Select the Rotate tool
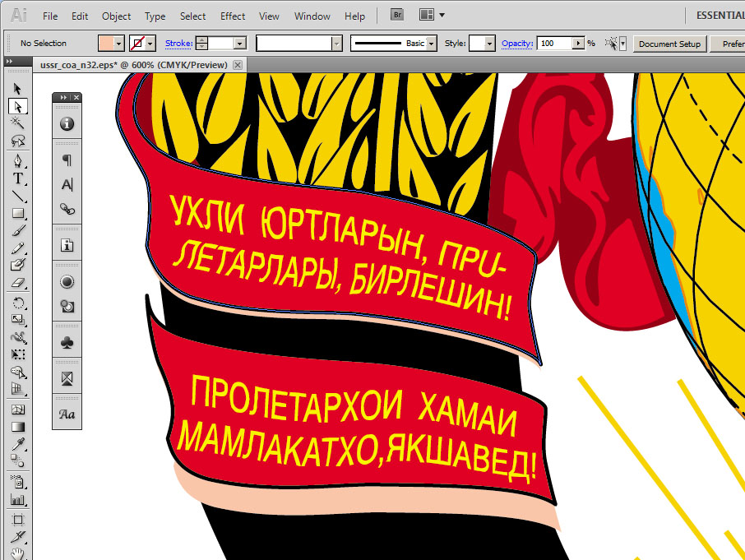745x560 pixels. [x=17, y=303]
